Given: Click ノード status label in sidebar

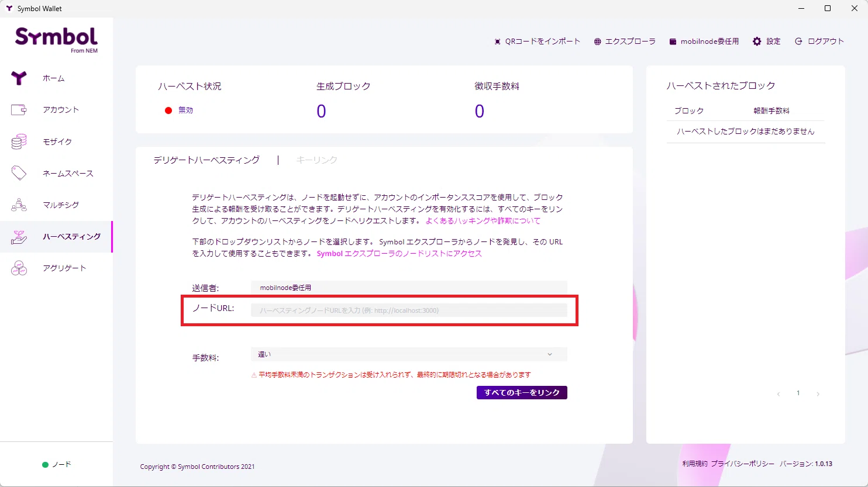Looking at the screenshot, I should (61, 465).
